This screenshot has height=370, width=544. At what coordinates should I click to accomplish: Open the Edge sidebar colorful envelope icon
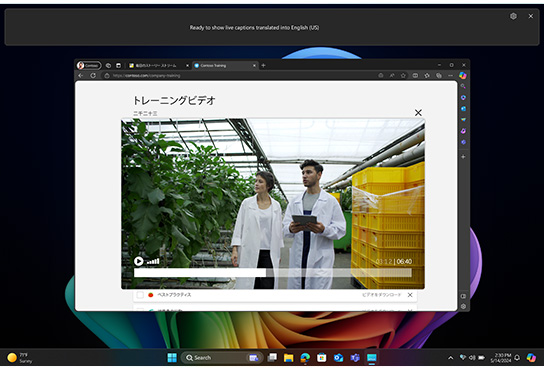(x=463, y=120)
